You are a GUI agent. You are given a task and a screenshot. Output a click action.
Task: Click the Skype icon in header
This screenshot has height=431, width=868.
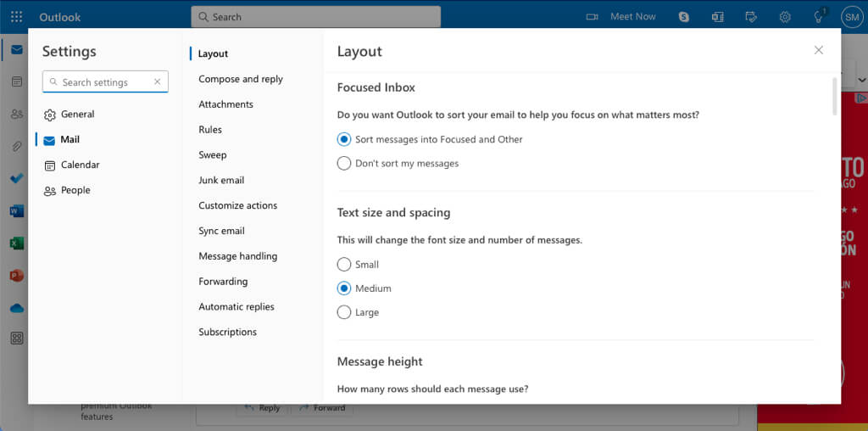click(x=683, y=17)
